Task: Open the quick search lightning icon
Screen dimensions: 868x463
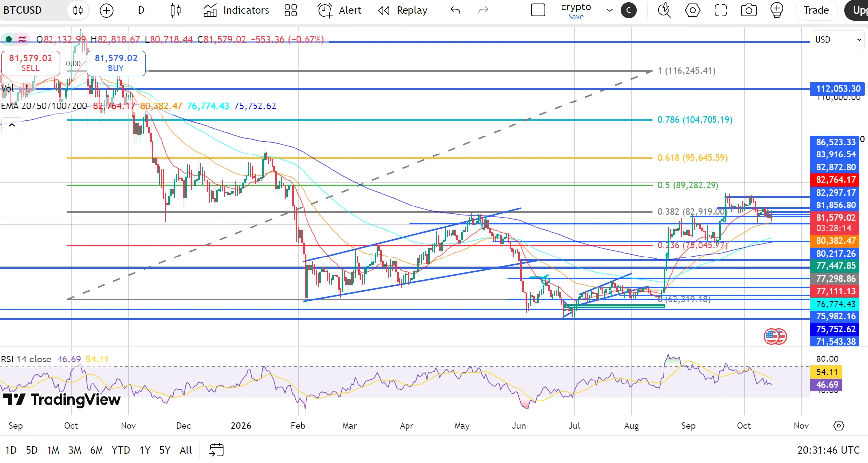Action: coord(664,10)
